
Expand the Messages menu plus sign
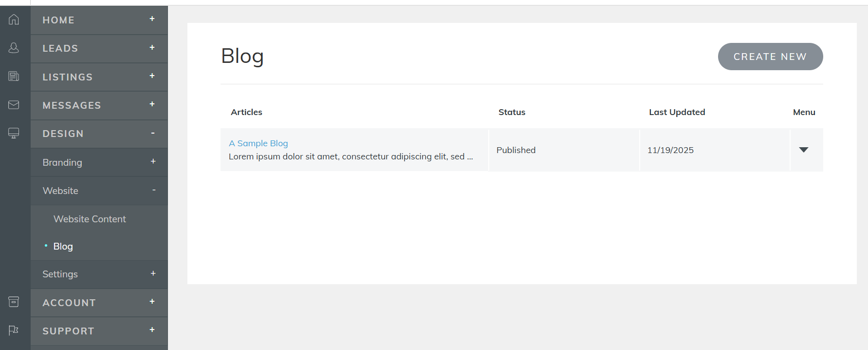pos(152,104)
